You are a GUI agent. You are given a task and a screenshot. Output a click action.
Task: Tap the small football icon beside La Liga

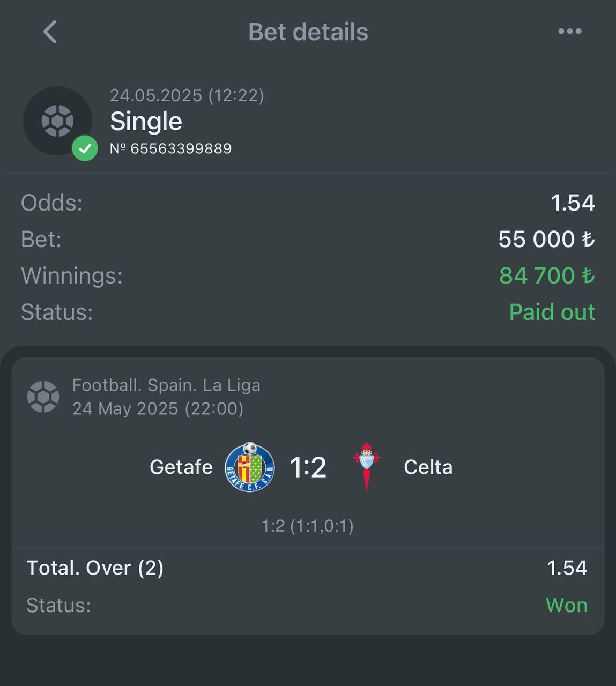43,397
